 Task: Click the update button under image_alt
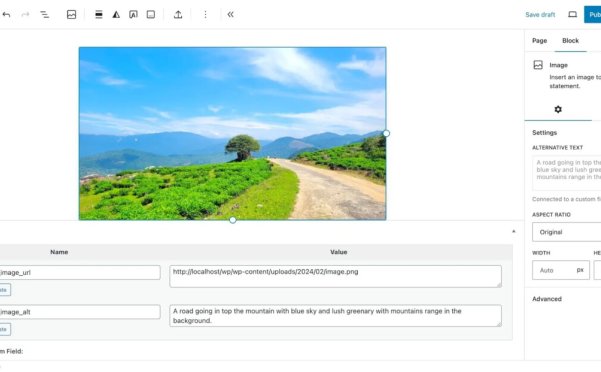pos(5,329)
